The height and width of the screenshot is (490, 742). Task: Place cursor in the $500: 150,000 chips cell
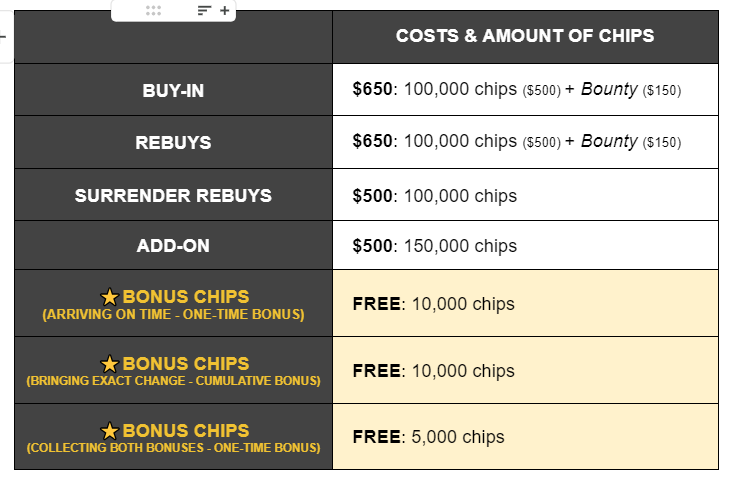(x=525, y=245)
